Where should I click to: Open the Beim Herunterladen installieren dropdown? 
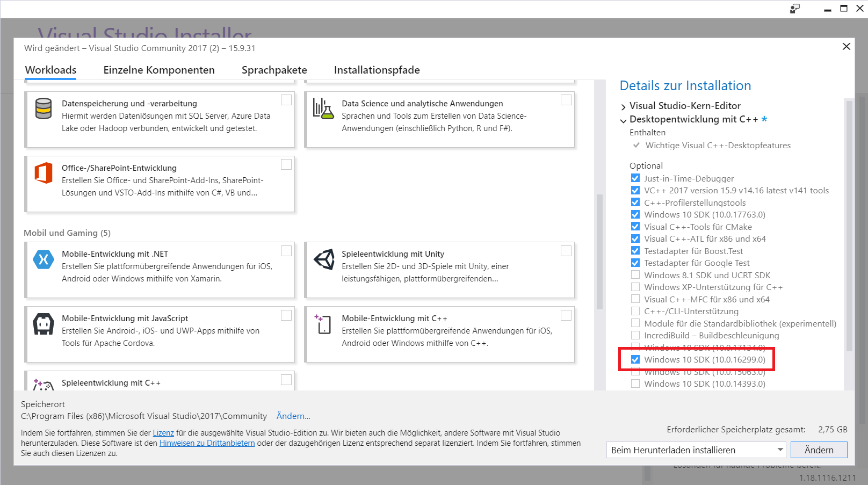696,450
